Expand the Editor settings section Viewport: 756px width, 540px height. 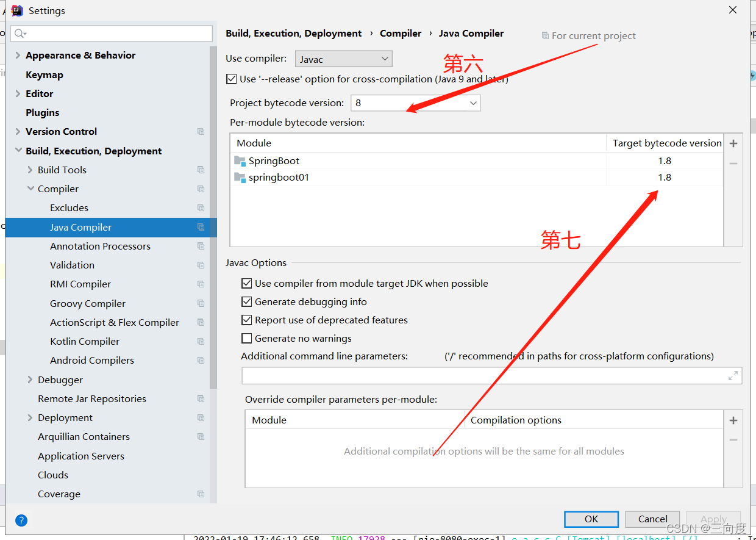point(18,93)
